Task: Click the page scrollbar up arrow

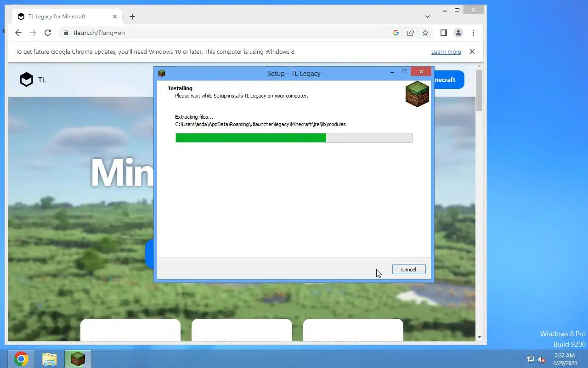Action: [x=480, y=67]
